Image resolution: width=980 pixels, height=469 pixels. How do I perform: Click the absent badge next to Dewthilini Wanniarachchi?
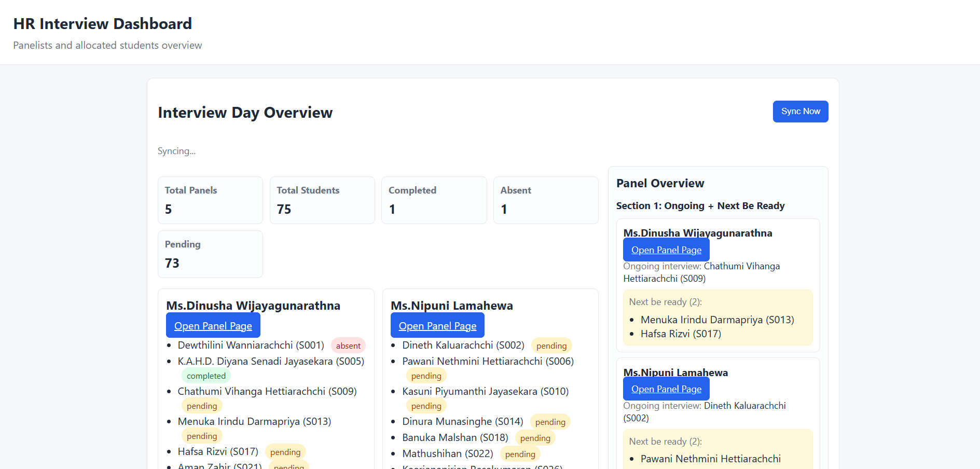click(348, 346)
